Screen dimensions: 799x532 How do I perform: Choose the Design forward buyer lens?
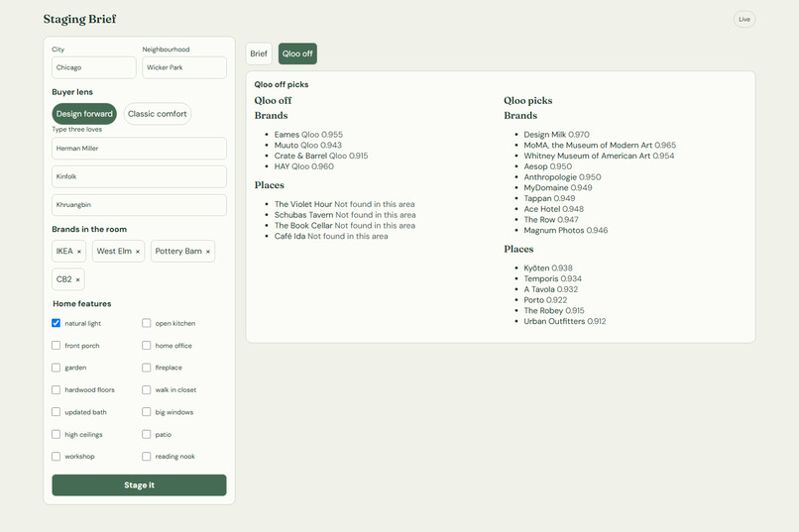[84, 114]
